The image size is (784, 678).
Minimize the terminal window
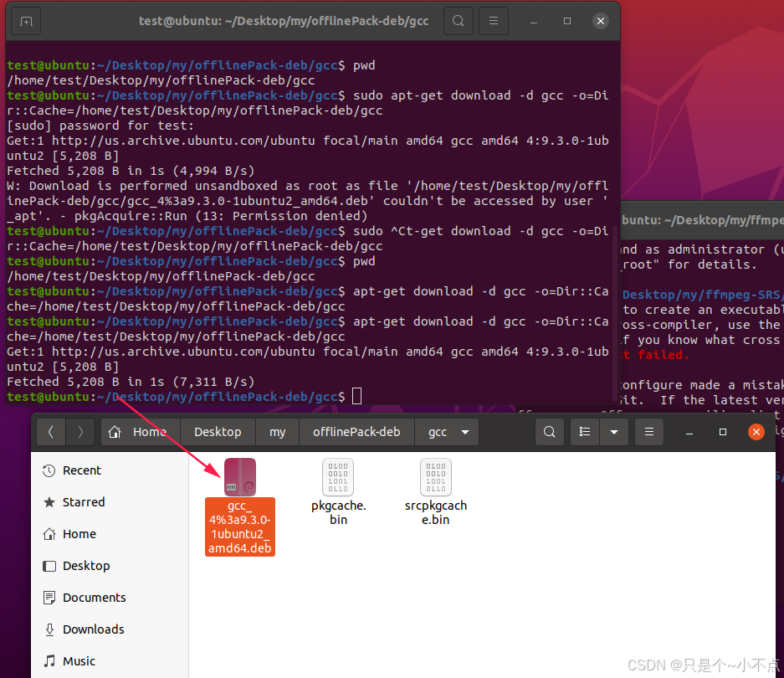[x=534, y=22]
